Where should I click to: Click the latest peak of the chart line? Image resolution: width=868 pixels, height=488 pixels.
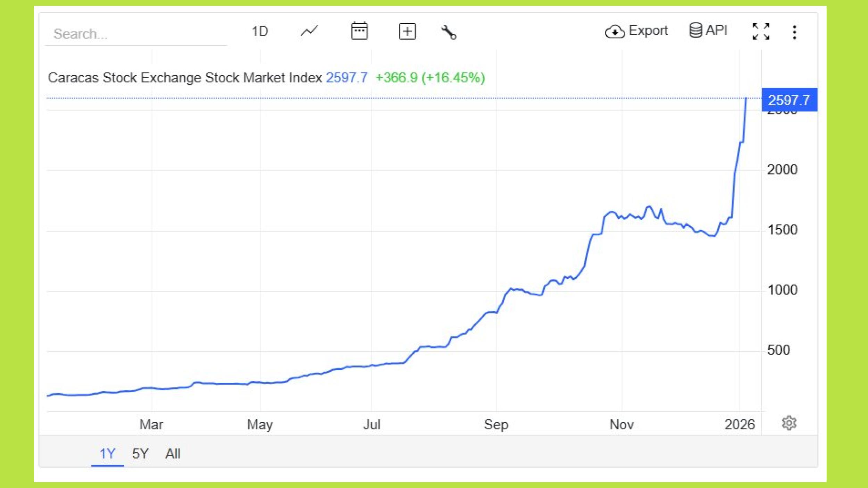click(x=746, y=99)
